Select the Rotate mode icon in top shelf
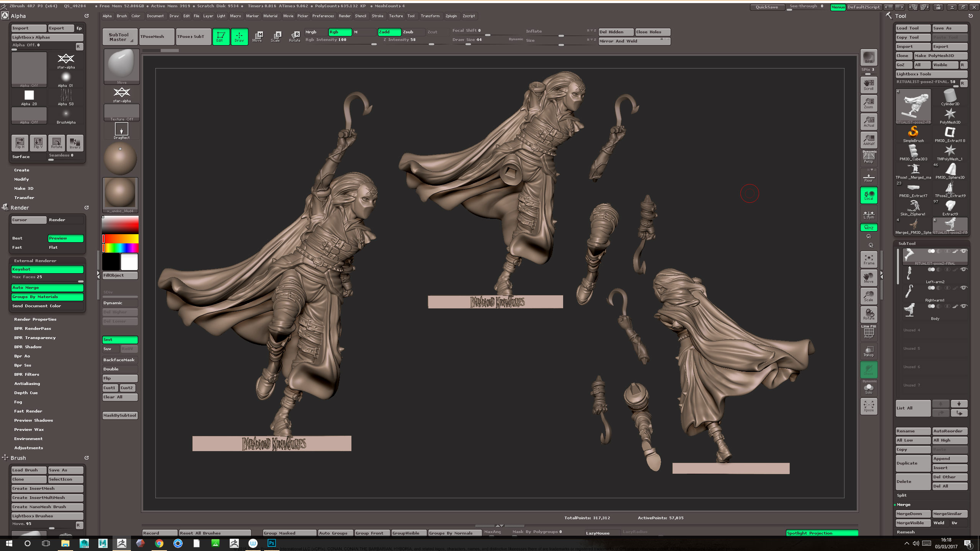 294,37
